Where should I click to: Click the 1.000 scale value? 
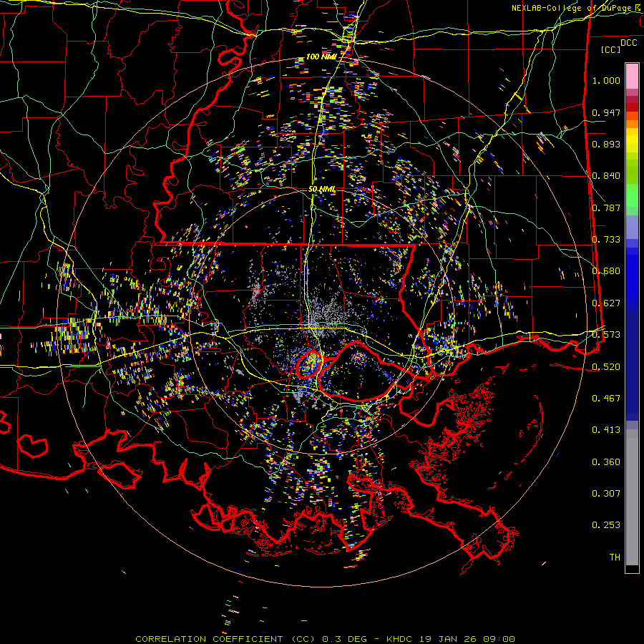606,80
